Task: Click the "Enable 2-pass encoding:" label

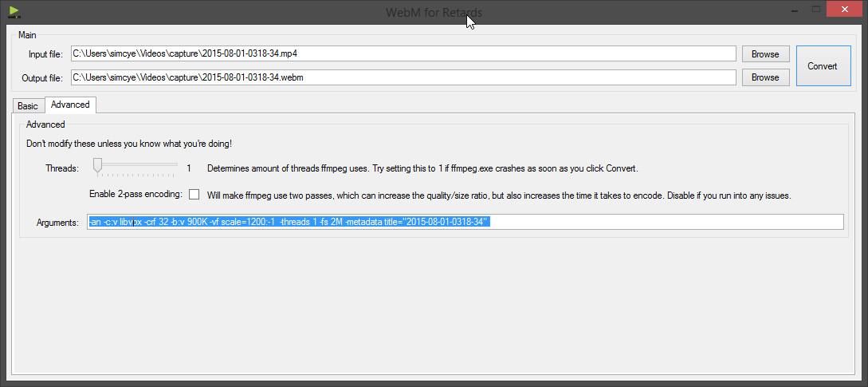Action: [x=136, y=194]
